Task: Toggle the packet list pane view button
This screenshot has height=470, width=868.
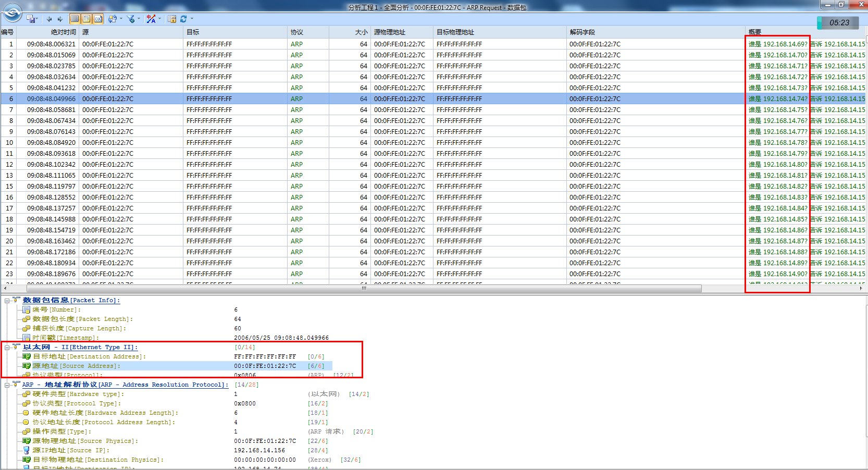Action: click(75, 19)
